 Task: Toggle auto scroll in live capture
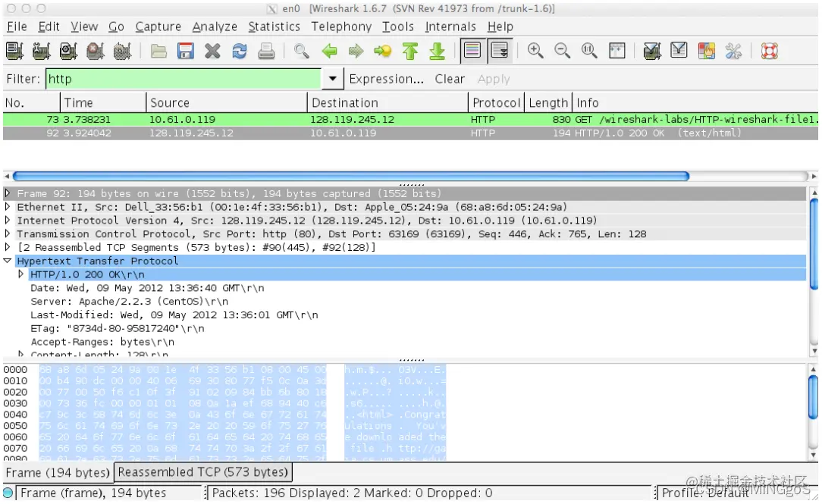(x=500, y=51)
